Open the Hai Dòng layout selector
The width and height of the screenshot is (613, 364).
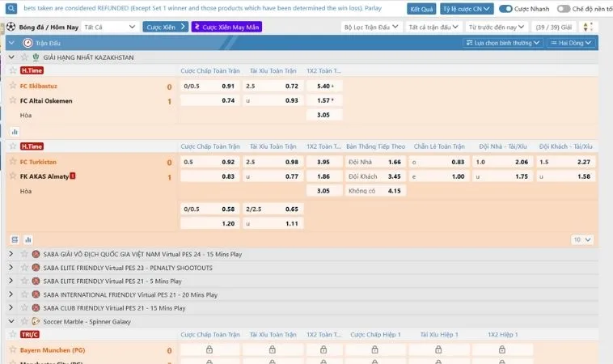[571, 42]
